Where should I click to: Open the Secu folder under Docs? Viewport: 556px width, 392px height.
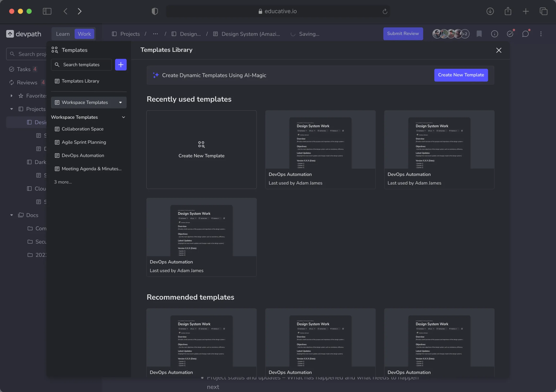(x=37, y=242)
